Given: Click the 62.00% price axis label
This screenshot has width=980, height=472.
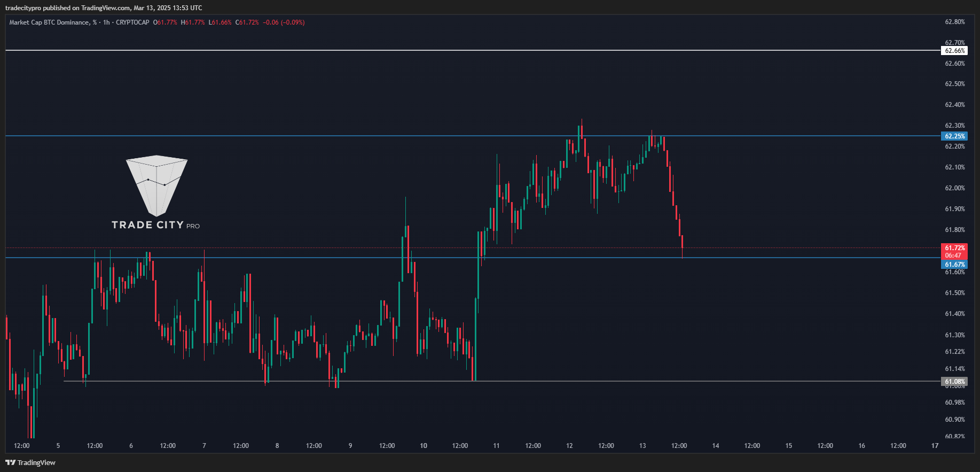Looking at the screenshot, I should click(955, 188).
